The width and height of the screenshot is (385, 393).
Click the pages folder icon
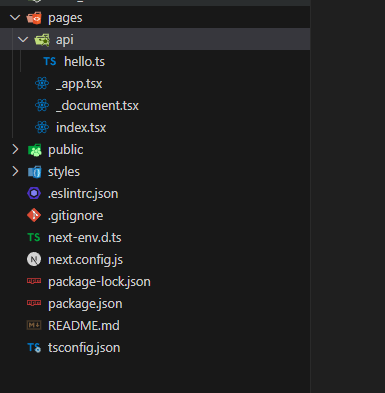pos(34,18)
